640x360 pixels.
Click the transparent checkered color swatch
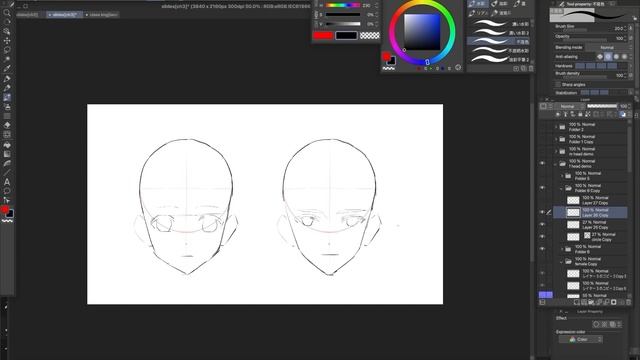point(369,36)
